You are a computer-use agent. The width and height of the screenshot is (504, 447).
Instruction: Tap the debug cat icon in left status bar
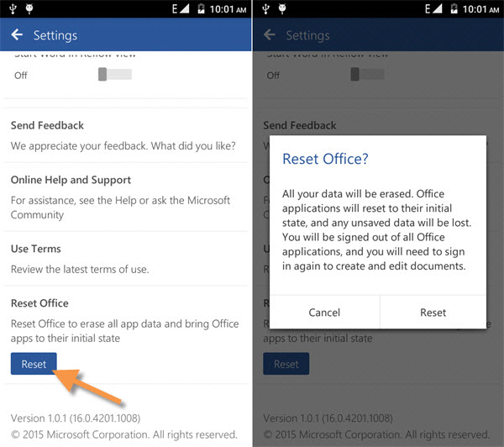29,8
